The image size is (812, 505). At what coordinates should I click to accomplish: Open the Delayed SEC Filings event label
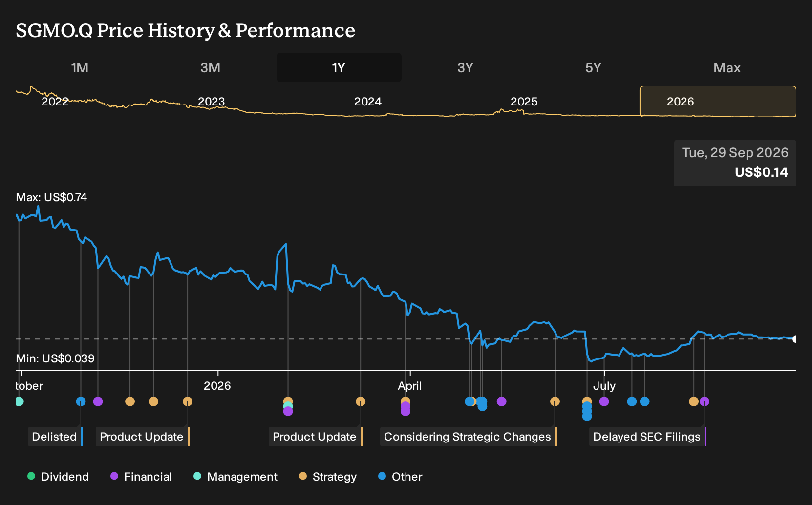tap(648, 437)
